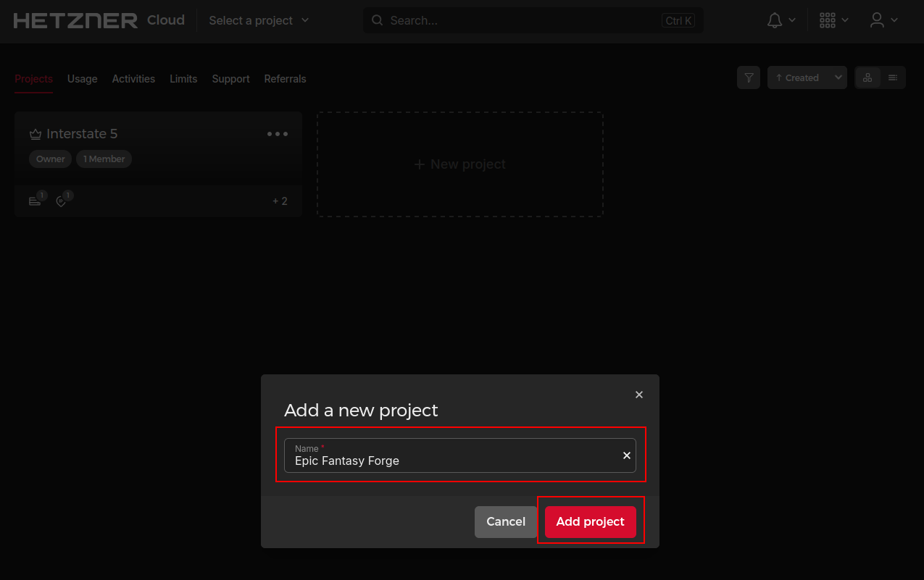The width and height of the screenshot is (924, 580).
Task: Click the Owner badge on Interstate 5
Action: tap(51, 159)
